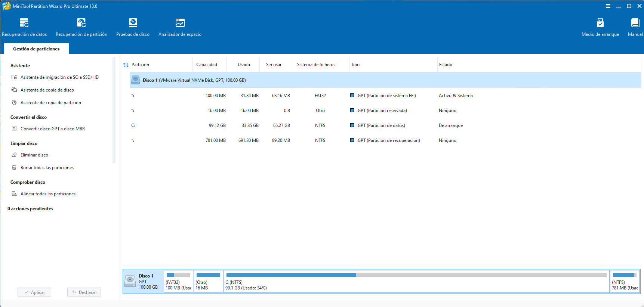Viewport: 644px width, 307px height.
Task: Choose Eliminar disco option
Action: point(34,155)
